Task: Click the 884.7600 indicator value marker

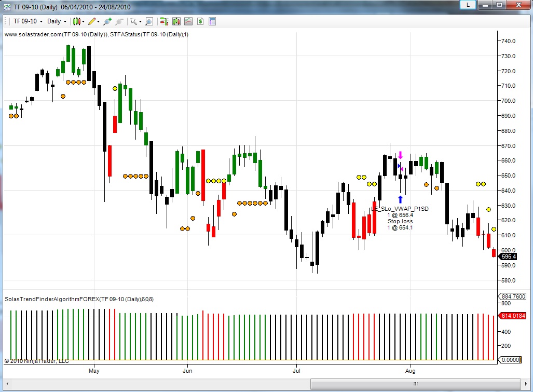Action: click(513, 296)
